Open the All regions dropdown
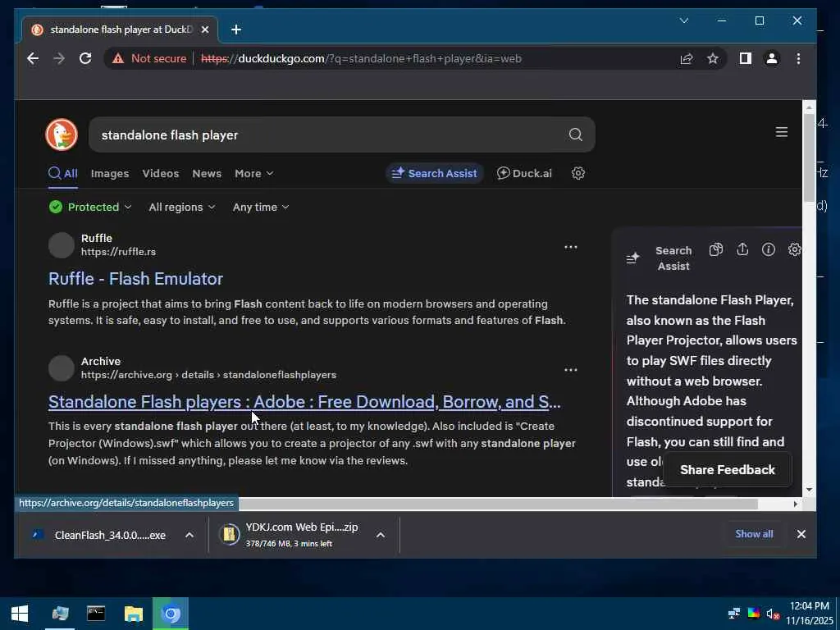Screen dimensions: 840x630 pos(181,208)
